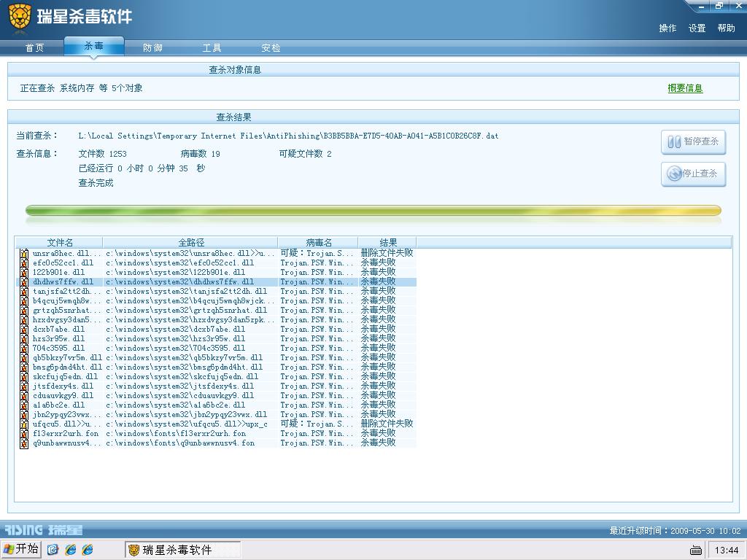Viewport: 747px width, 560px height.
Task: Click the Rising lion shield logo
Action: 20,18
